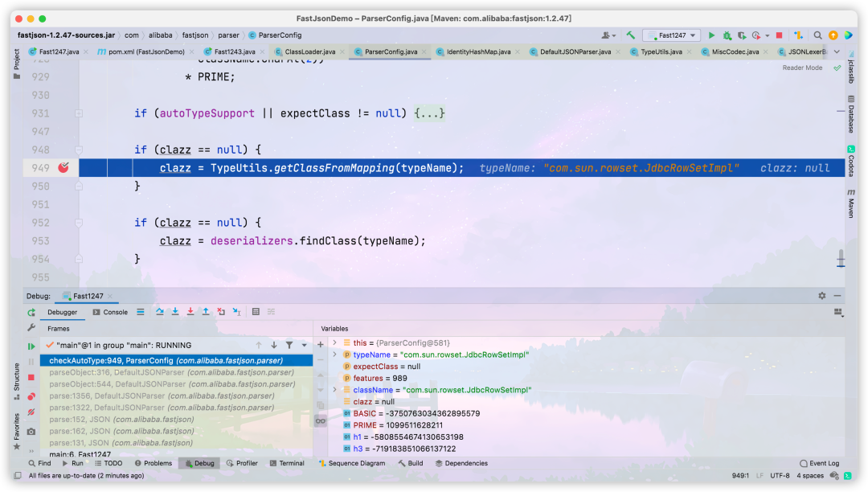Screen dimensions: 868x492
Task: Rerun Fast1247 debug session
Action: tap(31, 312)
